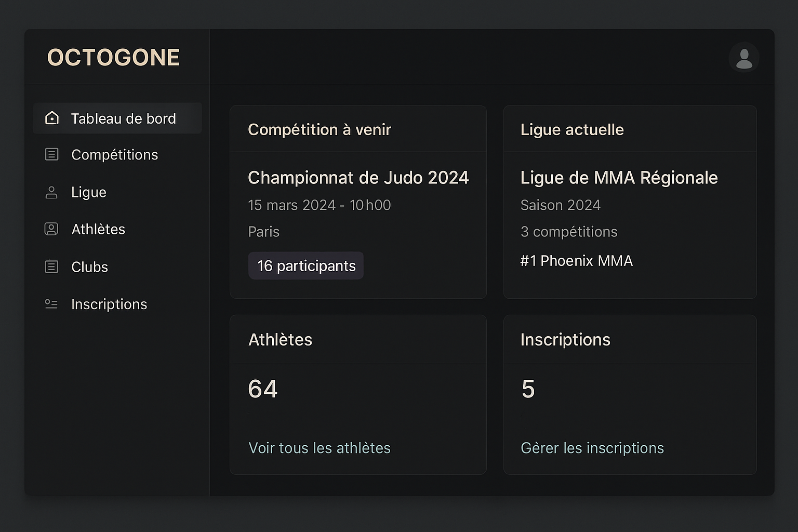Click the 16 participants badge
The width and height of the screenshot is (798, 532).
tap(306, 265)
